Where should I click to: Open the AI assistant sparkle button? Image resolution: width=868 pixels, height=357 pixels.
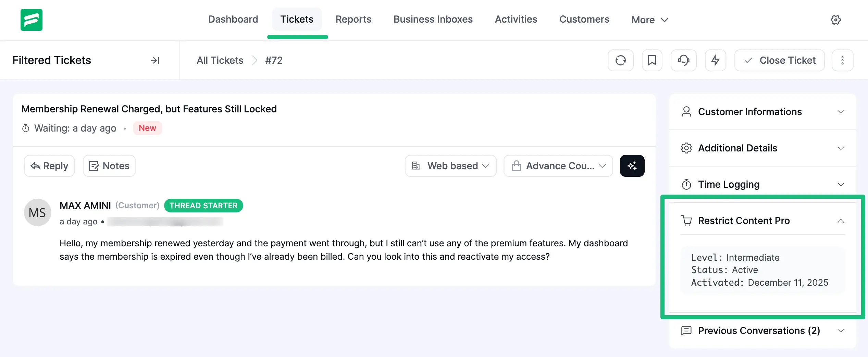pos(632,165)
